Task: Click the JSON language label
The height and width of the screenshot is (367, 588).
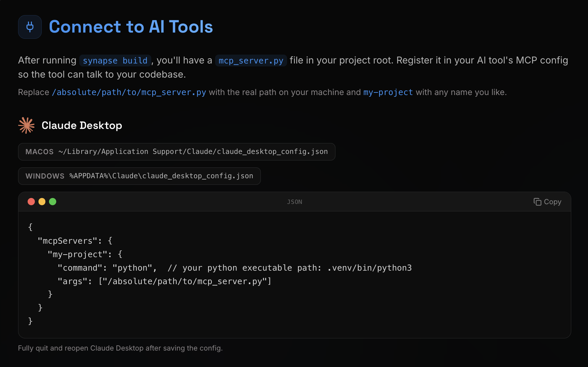Action: pyautogui.click(x=295, y=202)
